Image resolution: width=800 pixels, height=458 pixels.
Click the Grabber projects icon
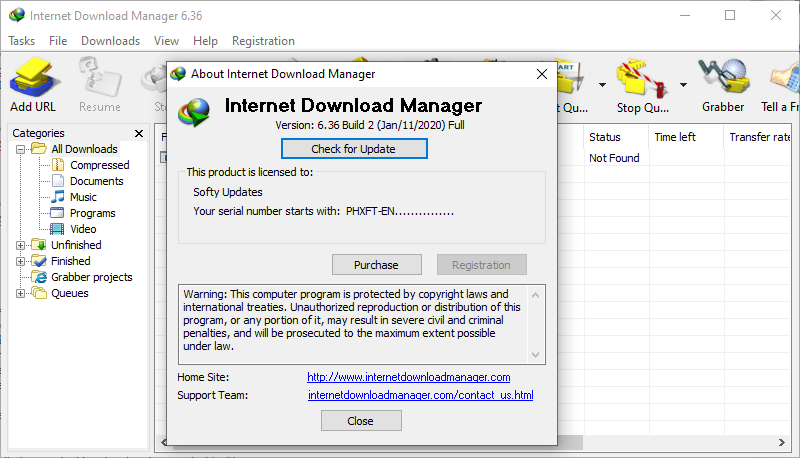point(39,277)
